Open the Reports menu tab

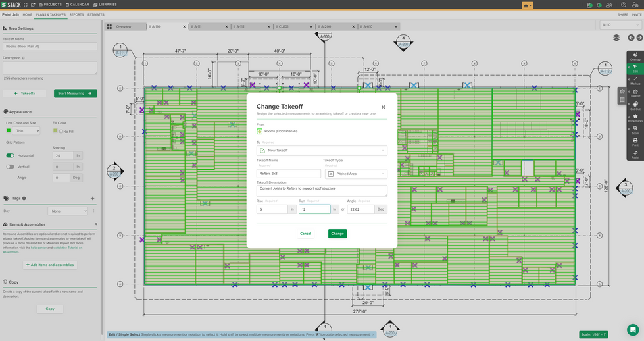coord(76,14)
